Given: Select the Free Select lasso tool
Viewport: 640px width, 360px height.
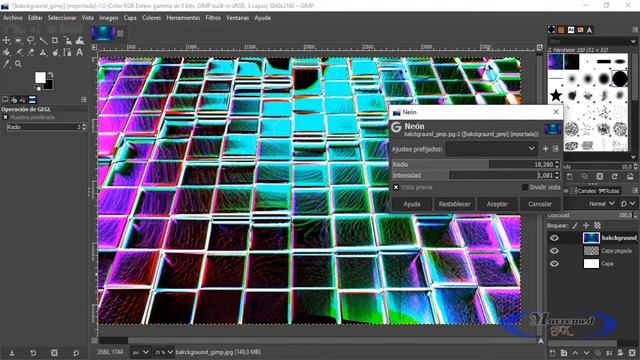Looking at the screenshot, I should (x=31, y=40).
